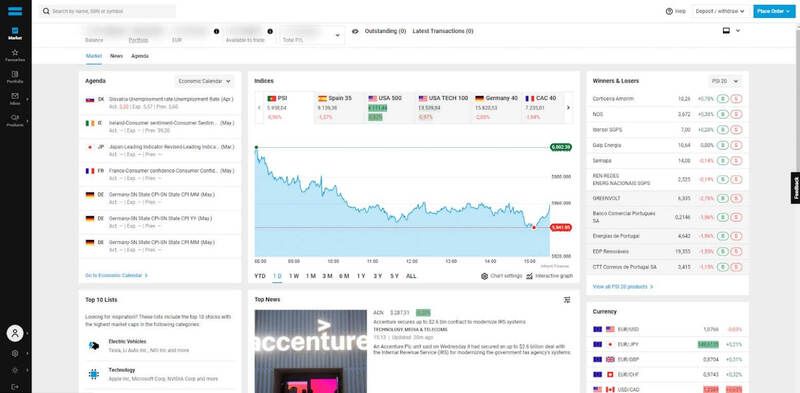Open Latest Transactions (0)
Screen dimensions: 800x393
pyautogui.click(x=443, y=31)
